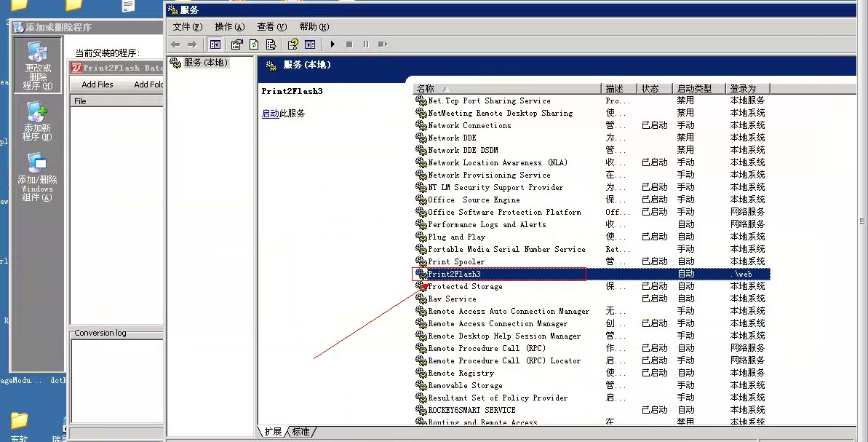Click the gear icon of Remote Registry
This screenshot has width=868, height=442.
click(x=421, y=374)
